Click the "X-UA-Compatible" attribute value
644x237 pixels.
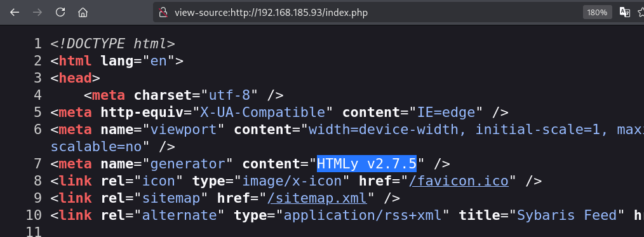pyautogui.click(x=263, y=112)
